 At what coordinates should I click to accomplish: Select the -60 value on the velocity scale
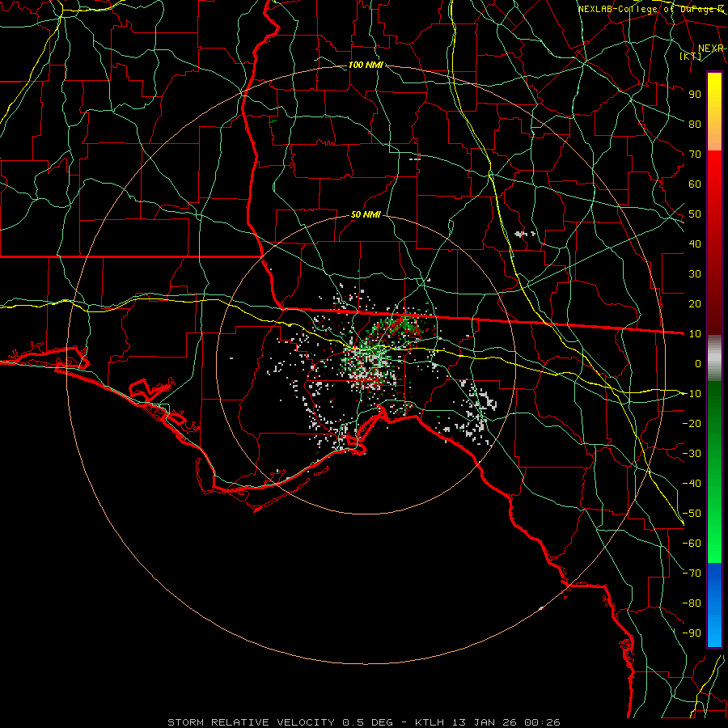(692, 544)
